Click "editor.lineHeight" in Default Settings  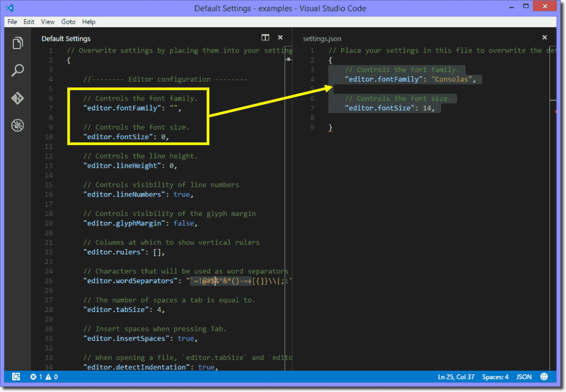coord(122,166)
